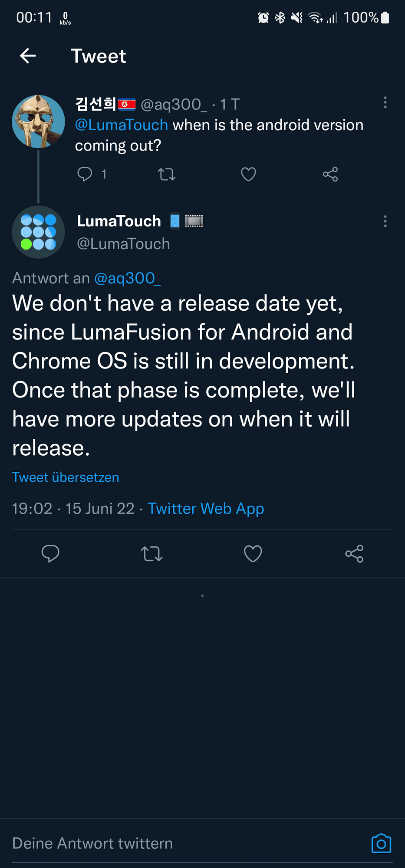Image resolution: width=405 pixels, height=868 pixels.
Task: Reply to the LumaTouch tweet
Action: 50,554
